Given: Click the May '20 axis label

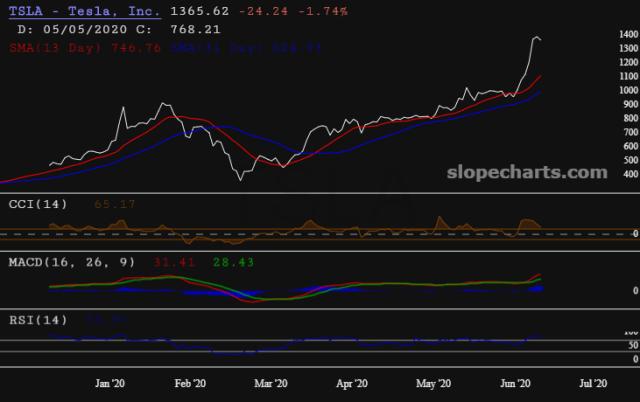Looking at the screenshot, I should (x=433, y=383).
